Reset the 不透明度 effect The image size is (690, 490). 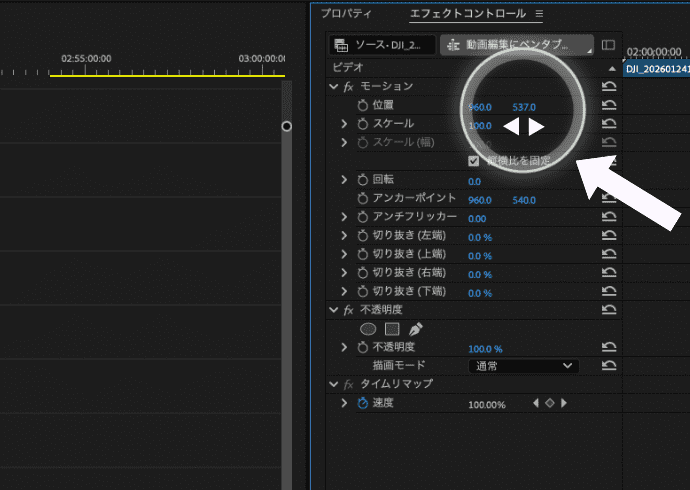tap(608, 311)
